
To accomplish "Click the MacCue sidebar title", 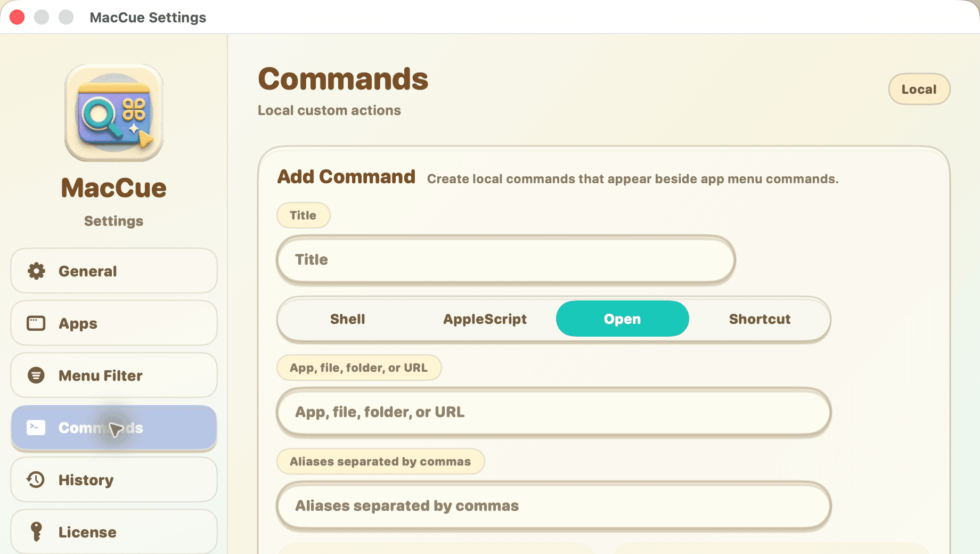I will pyautogui.click(x=114, y=188).
